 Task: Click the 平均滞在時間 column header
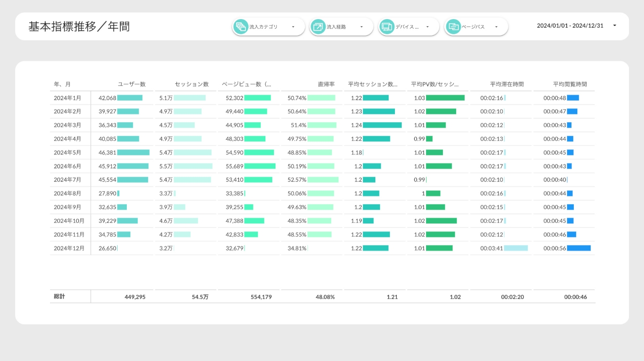pyautogui.click(x=507, y=84)
